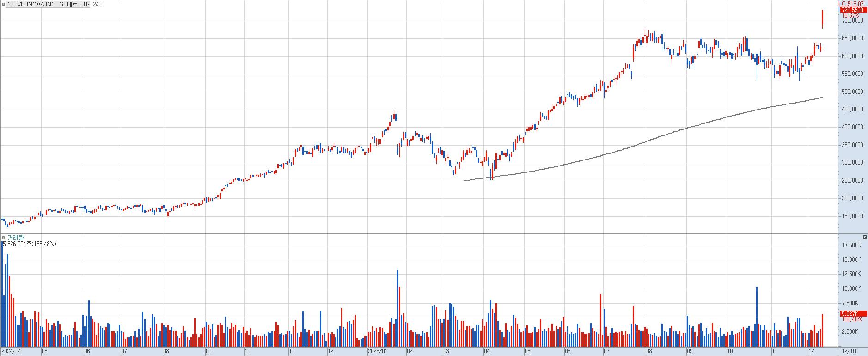Click the 08 month label after 2024/04
Screen dimensions: 868x356
[x=166, y=351]
